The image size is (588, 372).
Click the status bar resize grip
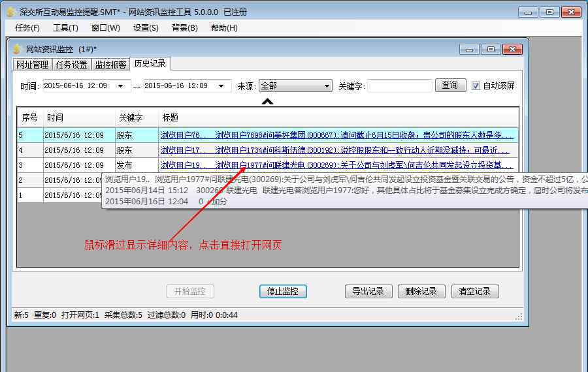point(519,317)
